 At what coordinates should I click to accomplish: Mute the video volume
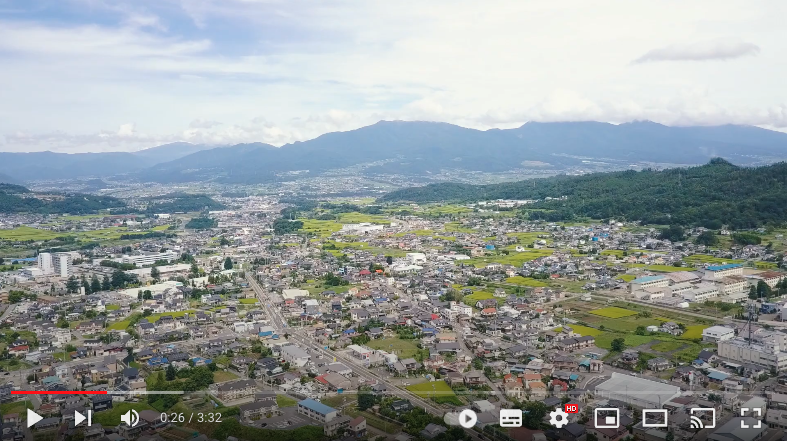pyautogui.click(x=130, y=418)
